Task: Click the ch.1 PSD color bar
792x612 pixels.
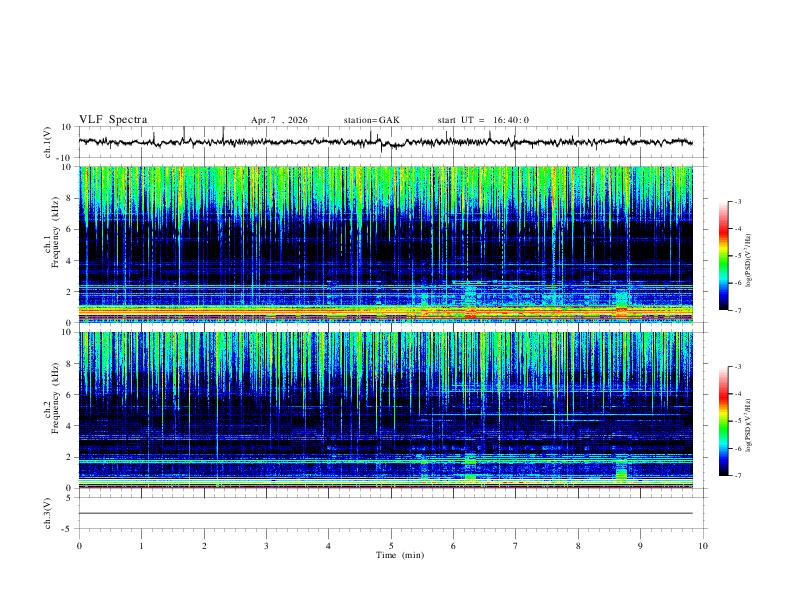Action: (x=724, y=256)
